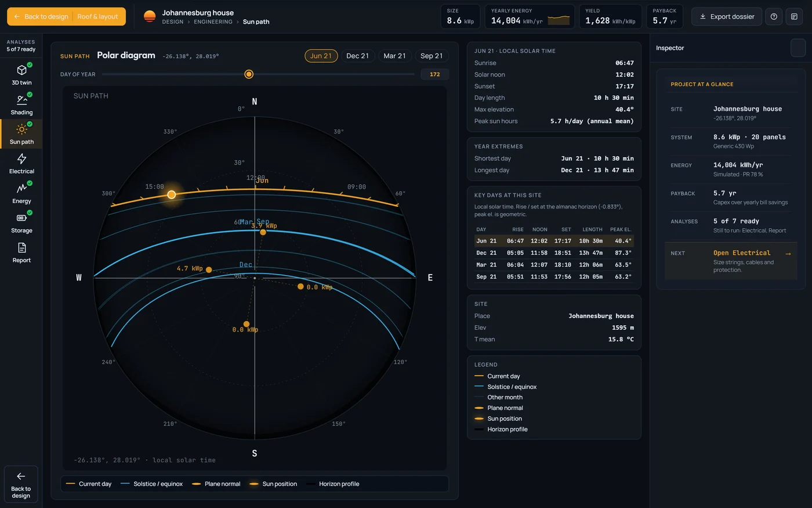The height and width of the screenshot is (508, 812).
Task: Click the ENERGY 14,004 kWh/yr inspector entry
Action: (x=731, y=170)
